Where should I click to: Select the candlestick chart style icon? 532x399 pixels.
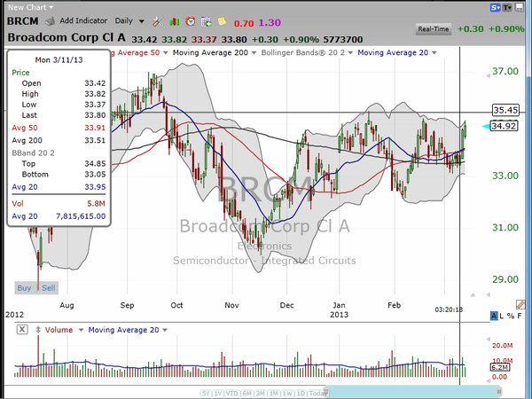click(175, 21)
